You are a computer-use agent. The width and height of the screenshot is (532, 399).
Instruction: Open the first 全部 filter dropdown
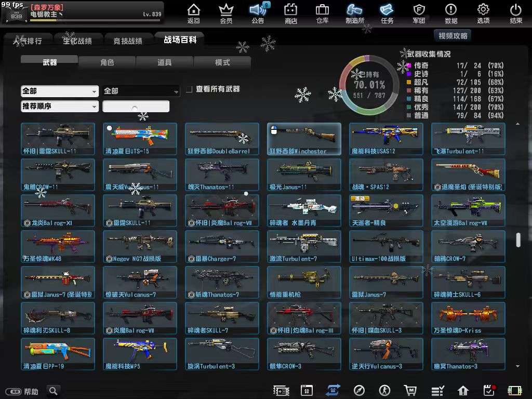pos(59,90)
